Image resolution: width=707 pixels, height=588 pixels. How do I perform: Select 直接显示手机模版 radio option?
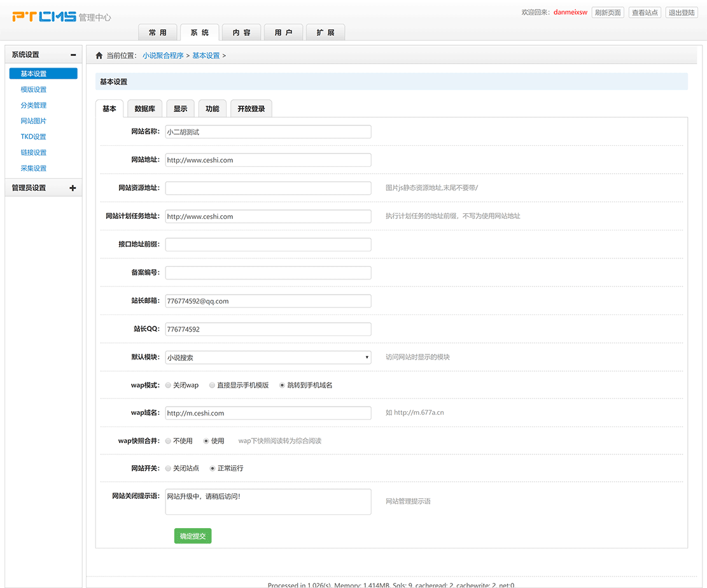[x=212, y=385]
